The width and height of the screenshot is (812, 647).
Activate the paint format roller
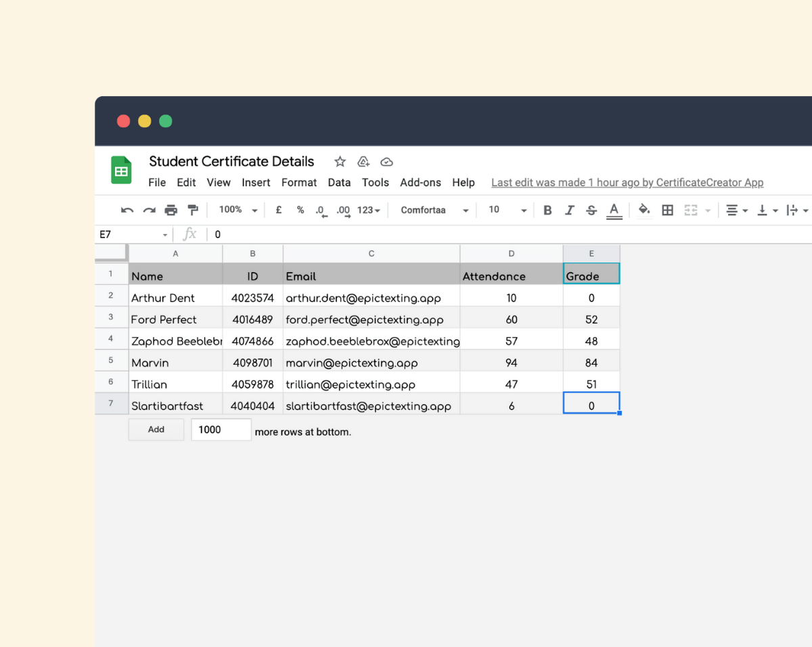pyautogui.click(x=193, y=210)
